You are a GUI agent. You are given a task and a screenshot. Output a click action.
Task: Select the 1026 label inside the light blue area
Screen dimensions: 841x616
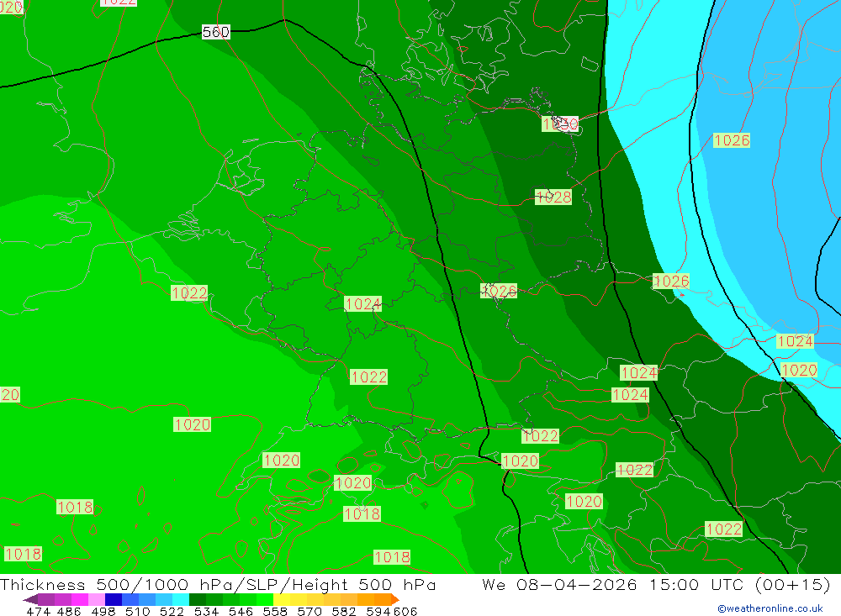tap(732, 140)
